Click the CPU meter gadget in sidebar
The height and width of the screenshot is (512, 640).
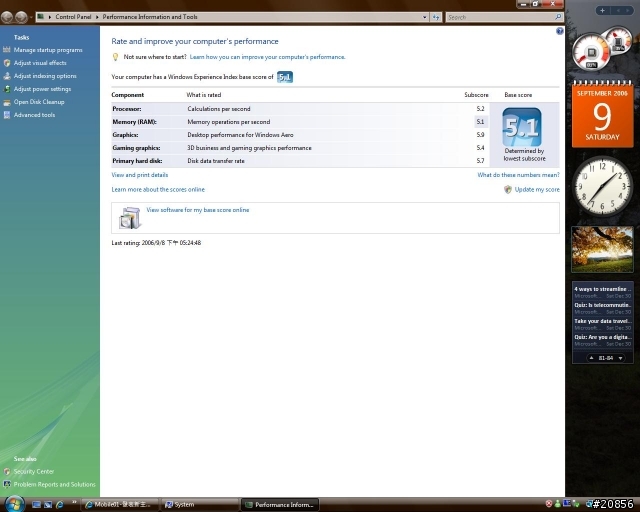(601, 47)
